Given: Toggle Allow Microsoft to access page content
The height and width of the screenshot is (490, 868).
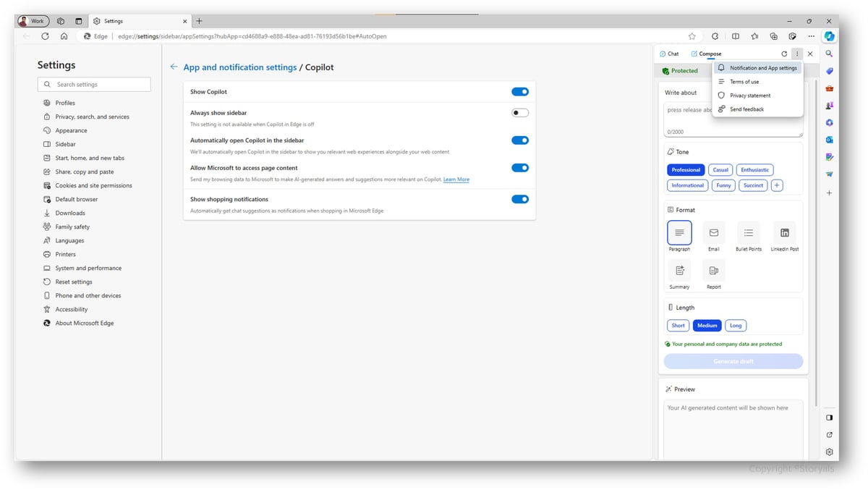Looking at the screenshot, I should coord(520,168).
